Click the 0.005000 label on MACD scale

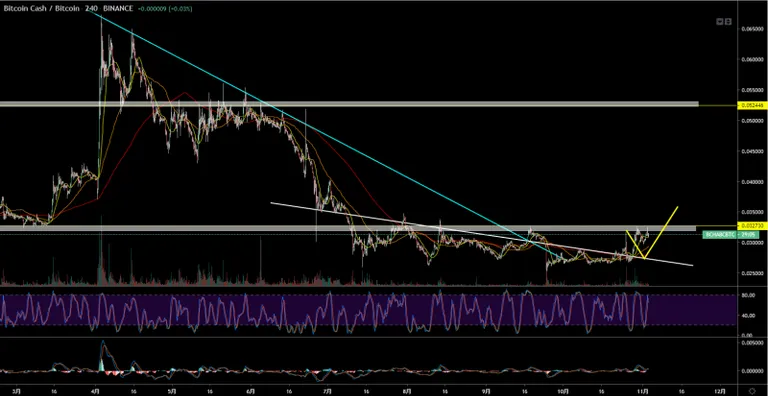pos(752,343)
